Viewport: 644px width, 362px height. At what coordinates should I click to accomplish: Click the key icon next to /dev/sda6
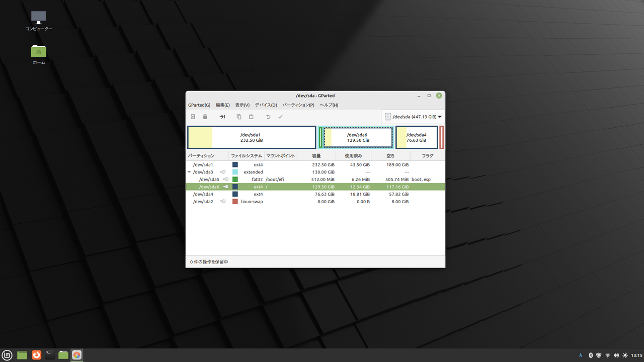225,187
